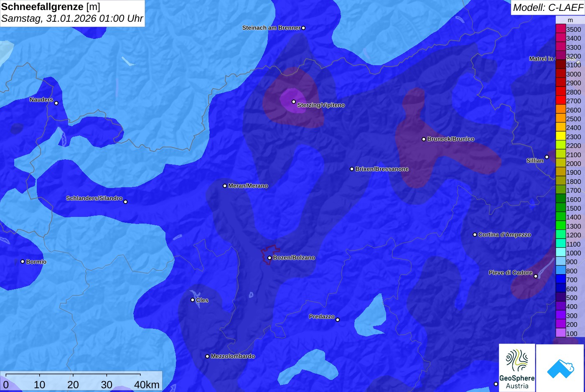Click the Meran/Merano label text

point(248,186)
